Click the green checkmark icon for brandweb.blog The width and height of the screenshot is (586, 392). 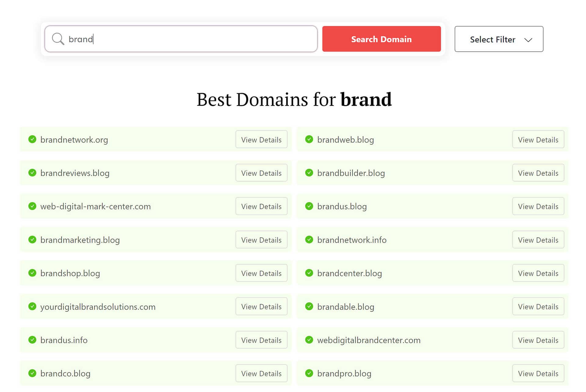point(309,139)
